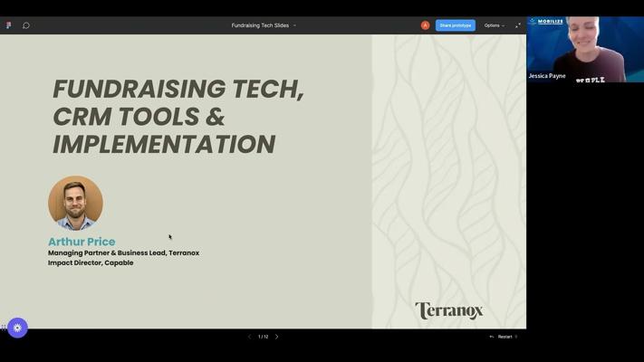Click the 1 / 12 slide counter
The width and height of the screenshot is (644, 362).
(x=263, y=337)
